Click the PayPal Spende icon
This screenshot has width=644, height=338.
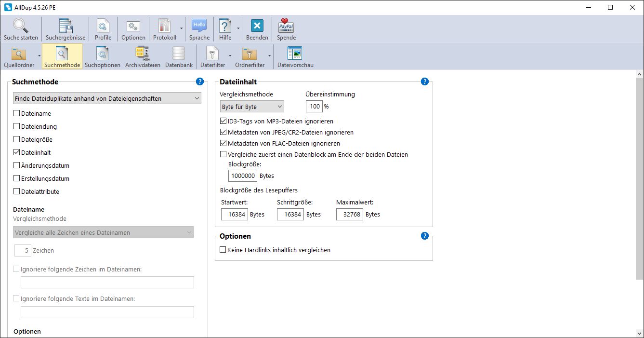[286, 26]
